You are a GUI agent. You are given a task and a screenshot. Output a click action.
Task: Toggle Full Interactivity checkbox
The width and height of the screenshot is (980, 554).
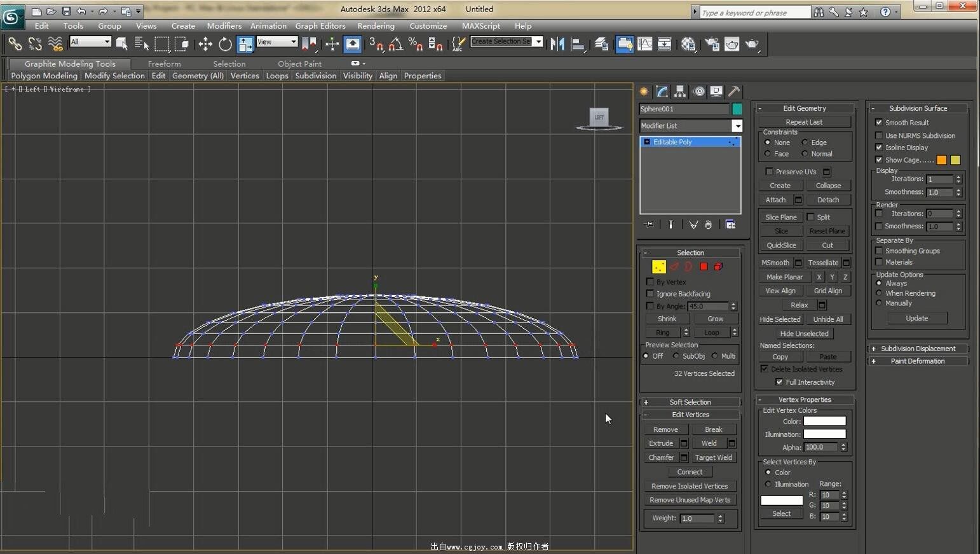coord(779,382)
